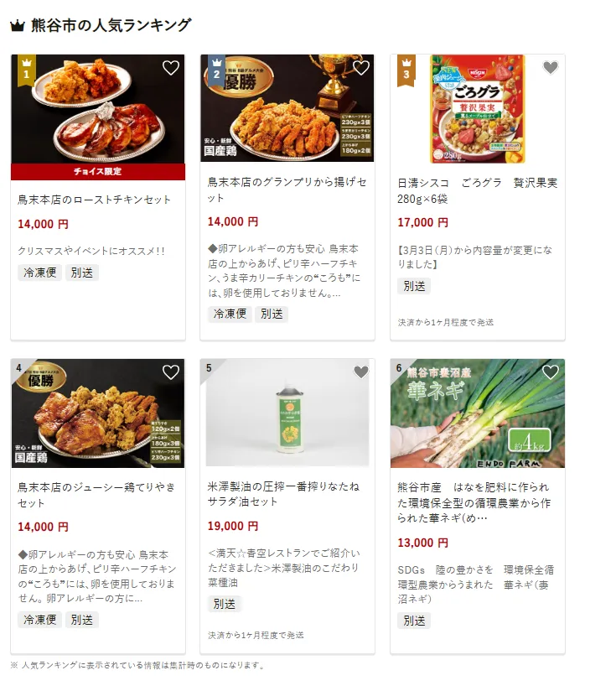This screenshot has height=686, width=616.
Task: Click the rank 2 crown badge
Action: pos(216,70)
